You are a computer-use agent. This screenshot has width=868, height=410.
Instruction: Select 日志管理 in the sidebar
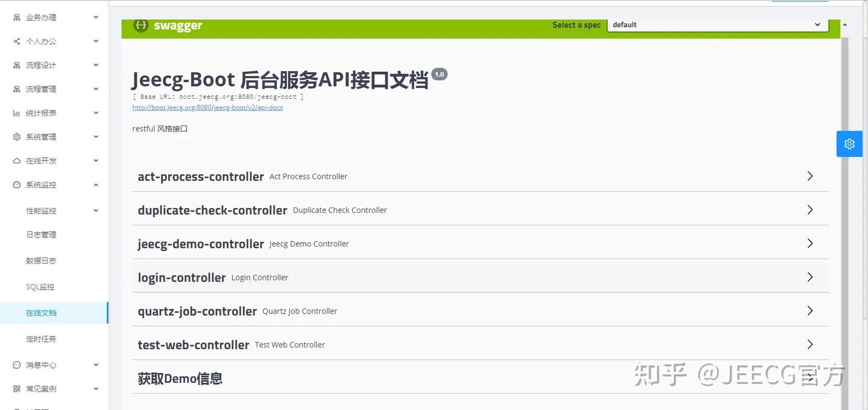pos(41,234)
